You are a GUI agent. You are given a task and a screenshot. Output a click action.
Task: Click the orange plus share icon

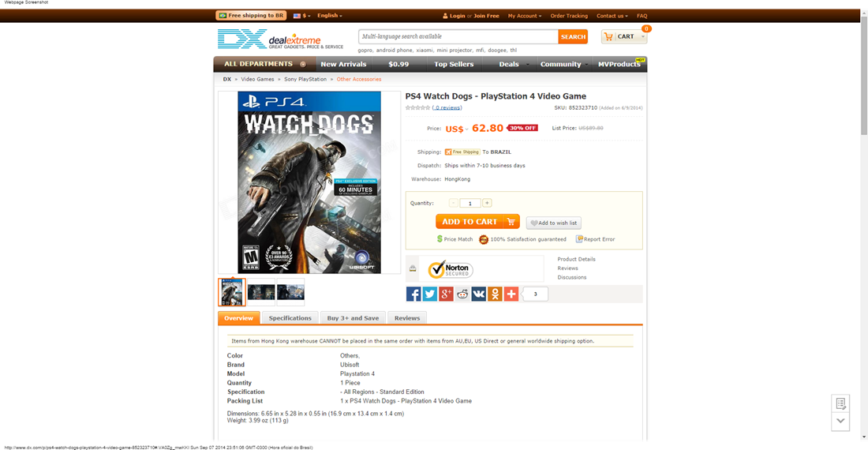(511, 294)
